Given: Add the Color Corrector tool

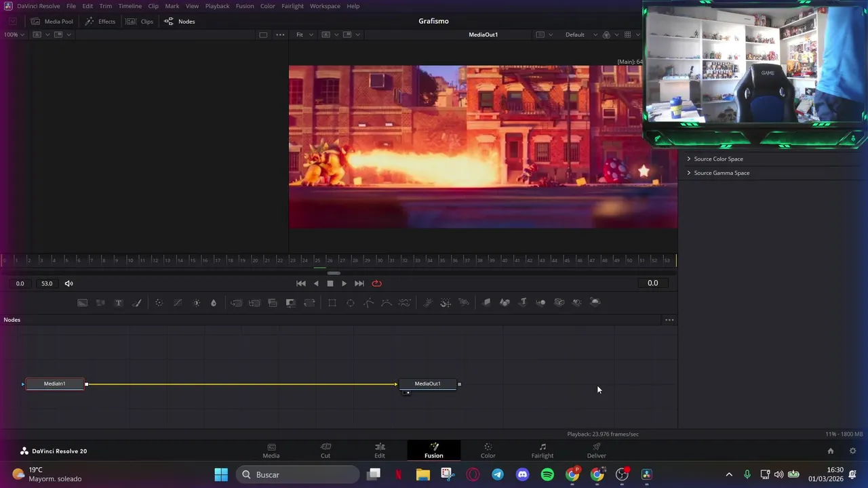Looking at the screenshot, I should (x=159, y=302).
